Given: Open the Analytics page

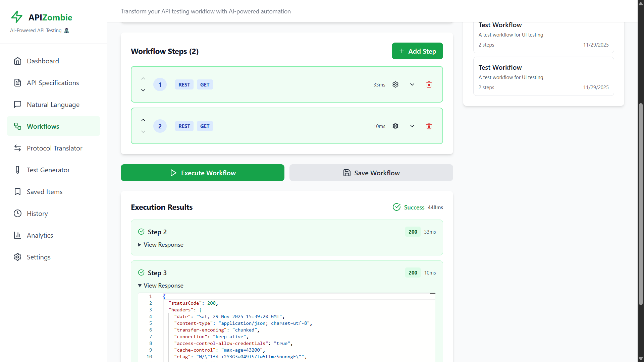Looking at the screenshot, I should pyautogui.click(x=40, y=235).
